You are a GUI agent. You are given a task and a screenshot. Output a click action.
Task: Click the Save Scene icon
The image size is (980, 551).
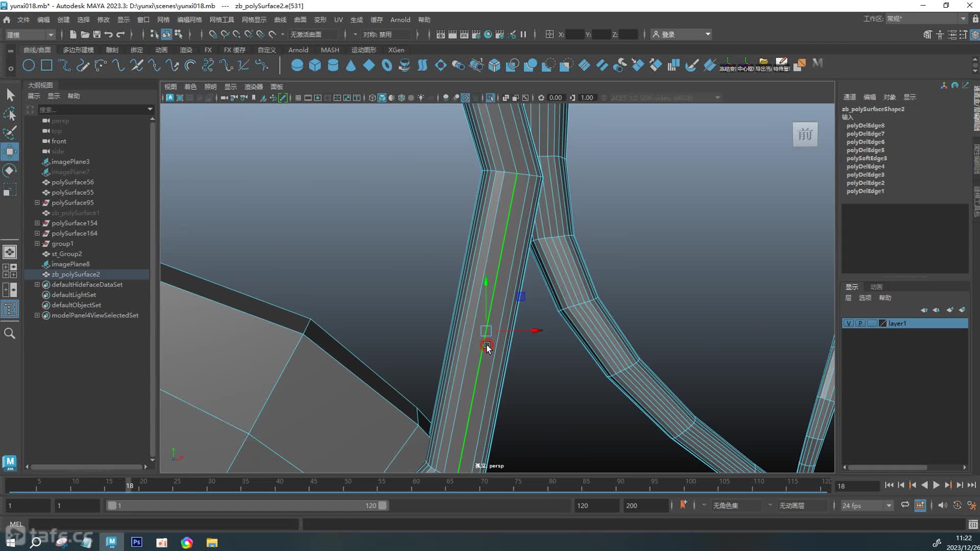coord(96,34)
